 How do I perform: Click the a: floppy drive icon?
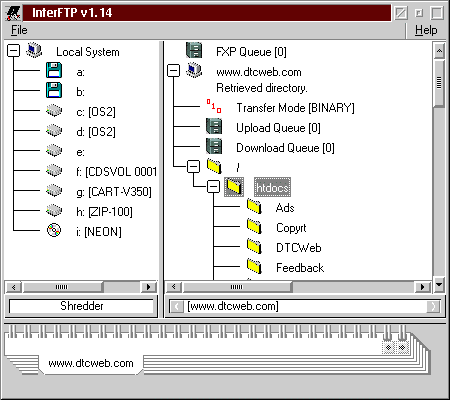click(x=54, y=70)
